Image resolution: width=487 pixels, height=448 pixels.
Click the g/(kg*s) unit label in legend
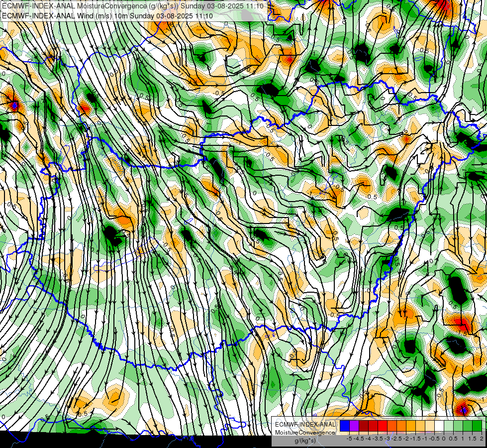[305, 441]
